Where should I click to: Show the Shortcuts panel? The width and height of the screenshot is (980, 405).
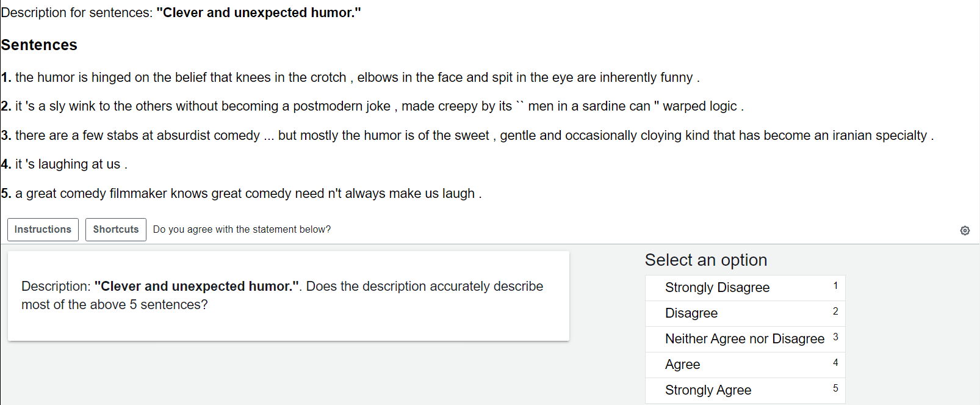point(116,230)
